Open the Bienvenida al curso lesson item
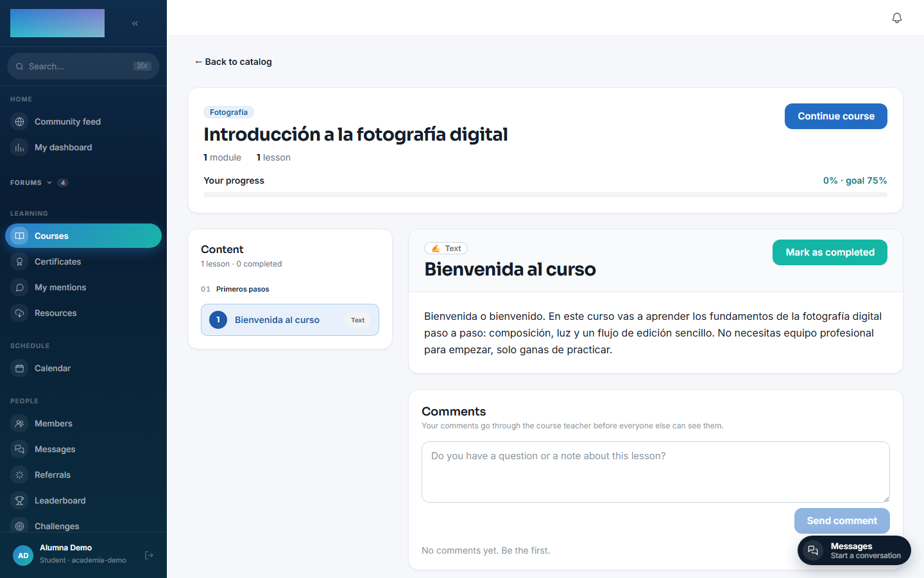924x578 pixels. click(x=290, y=320)
